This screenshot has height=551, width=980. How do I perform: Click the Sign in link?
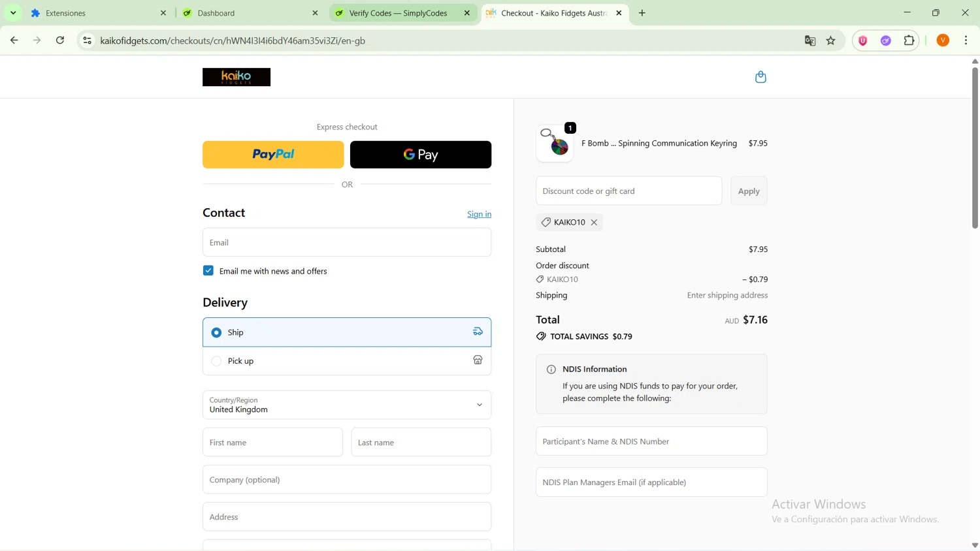pos(479,214)
